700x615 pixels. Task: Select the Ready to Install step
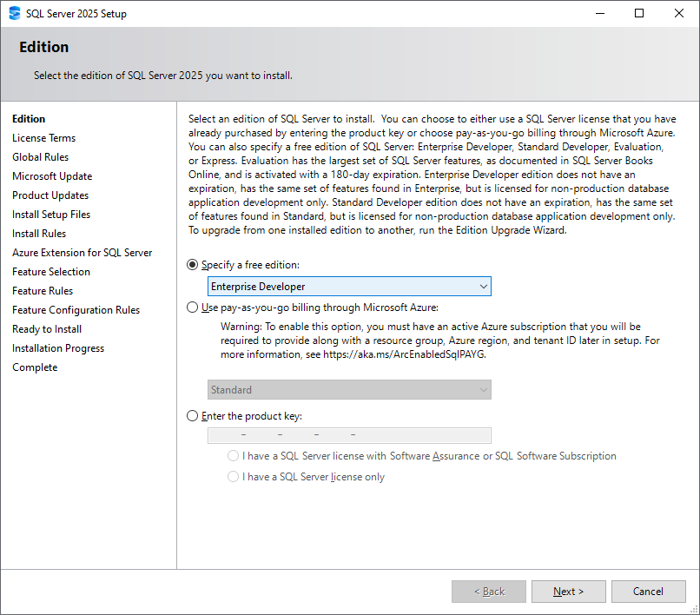47,329
